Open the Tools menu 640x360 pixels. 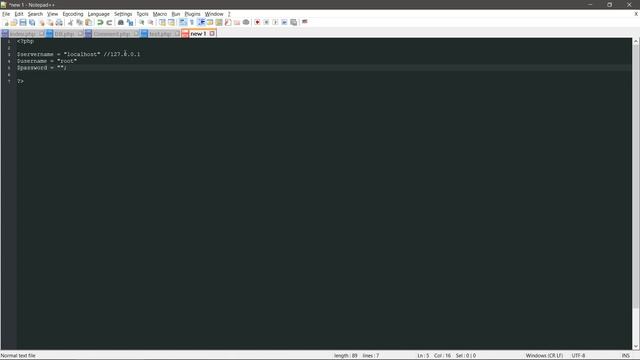(x=142, y=14)
